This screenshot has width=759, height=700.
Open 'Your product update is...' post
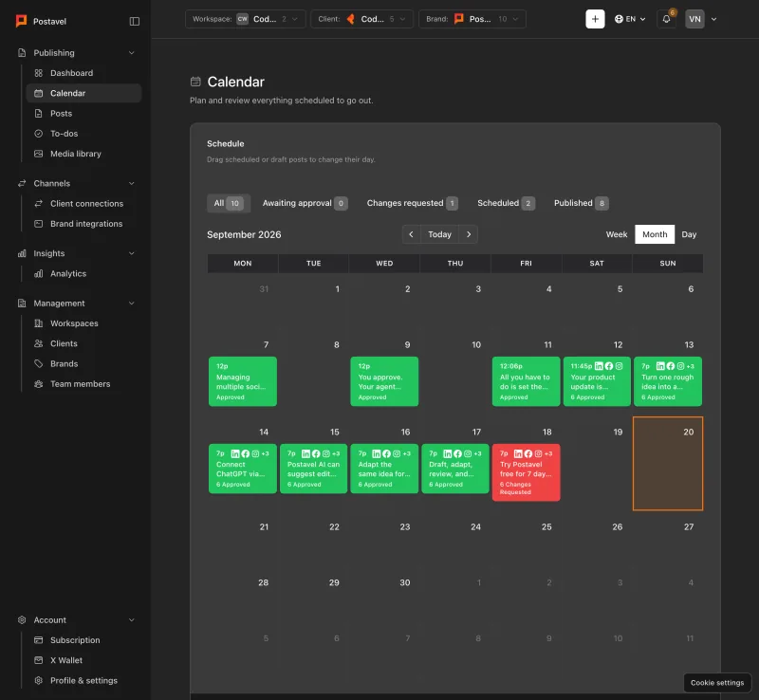point(597,381)
